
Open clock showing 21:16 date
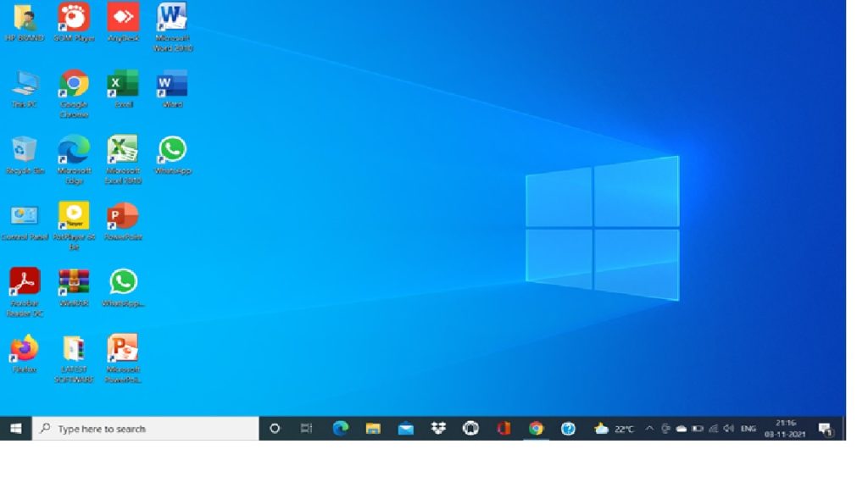pyautogui.click(x=785, y=429)
